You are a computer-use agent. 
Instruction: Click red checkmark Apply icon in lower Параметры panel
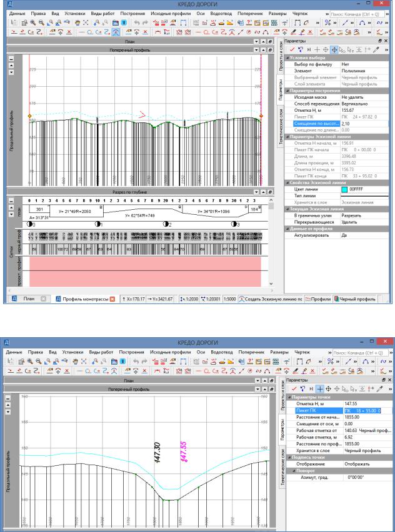tap(294, 389)
